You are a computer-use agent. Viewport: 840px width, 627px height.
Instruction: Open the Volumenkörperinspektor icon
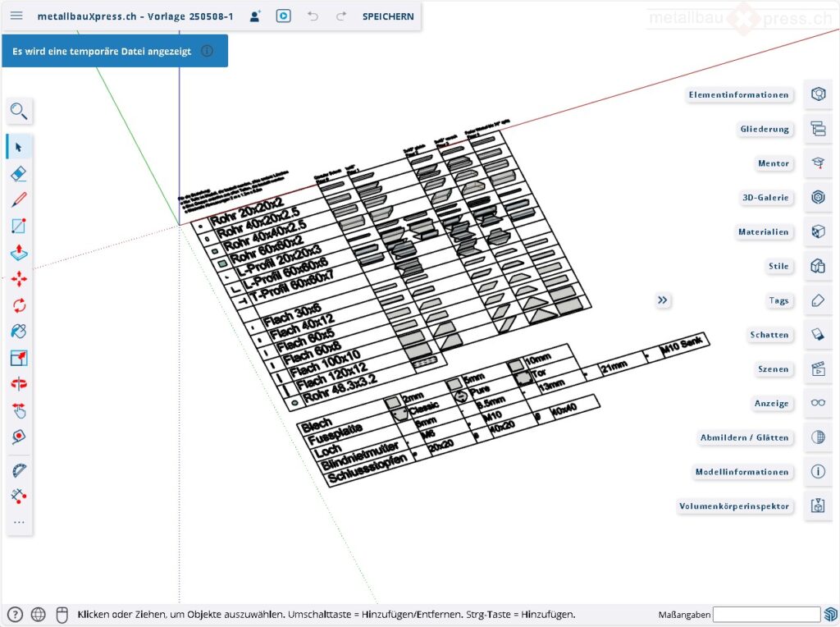pyautogui.click(x=818, y=506)
